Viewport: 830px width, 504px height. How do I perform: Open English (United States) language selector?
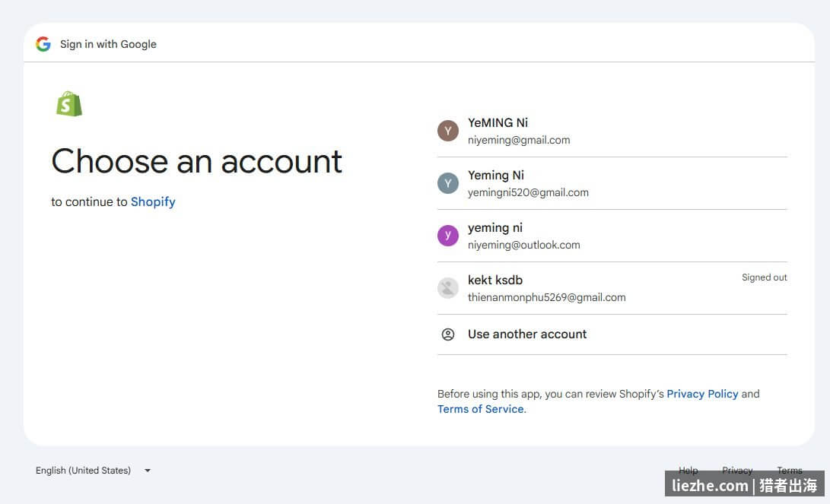click(93, 470)
